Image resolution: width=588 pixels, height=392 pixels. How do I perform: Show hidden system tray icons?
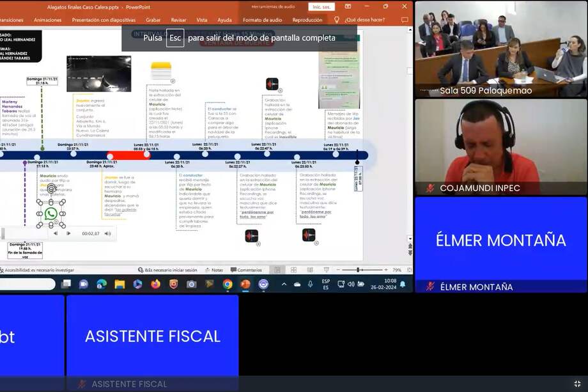[284, 284]
